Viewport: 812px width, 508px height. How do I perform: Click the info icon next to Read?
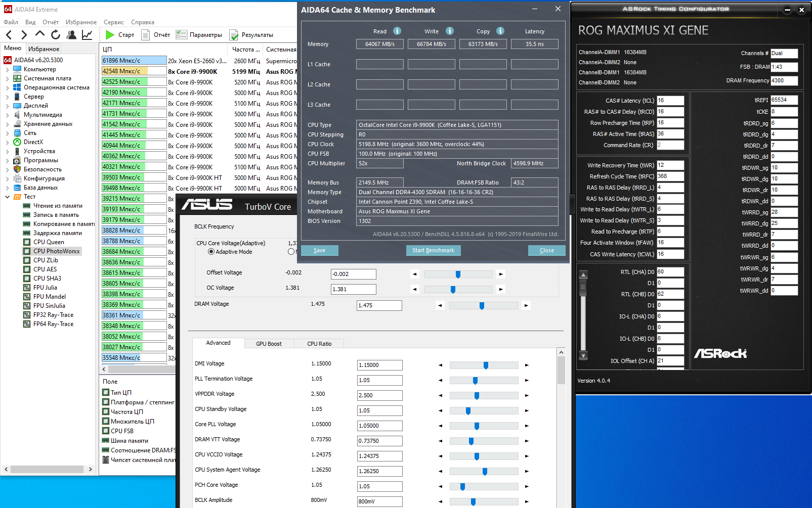[397, 31]
